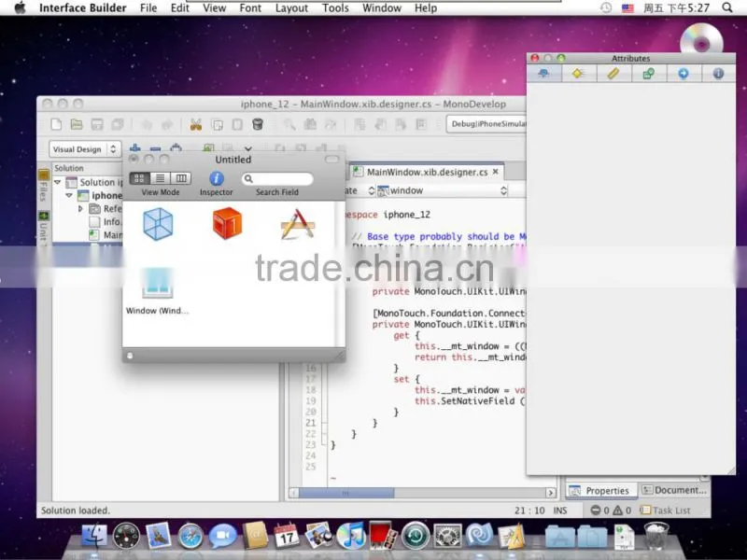Click New File icon in MonoDevelop toolbar

click(x=56, y=124)
